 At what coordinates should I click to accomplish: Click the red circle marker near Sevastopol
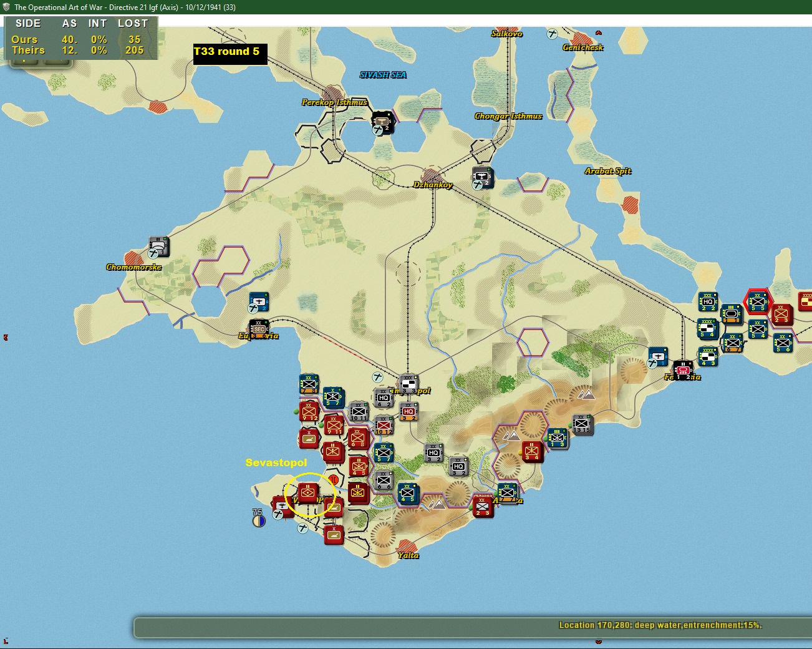[333, 480]
